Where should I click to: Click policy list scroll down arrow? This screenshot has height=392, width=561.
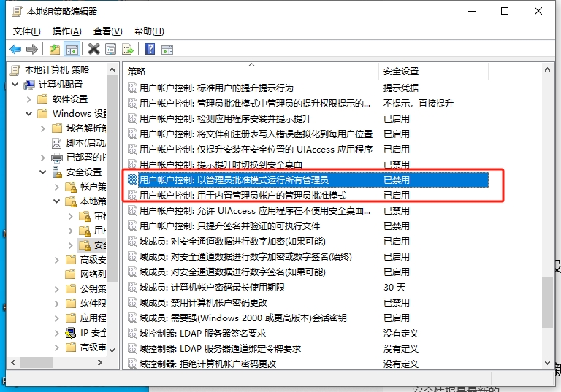(547, 363)
